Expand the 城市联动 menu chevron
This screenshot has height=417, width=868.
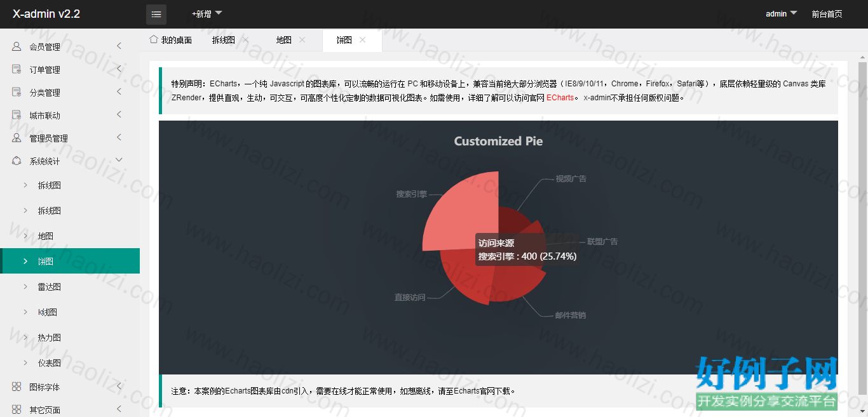[119, 114]
